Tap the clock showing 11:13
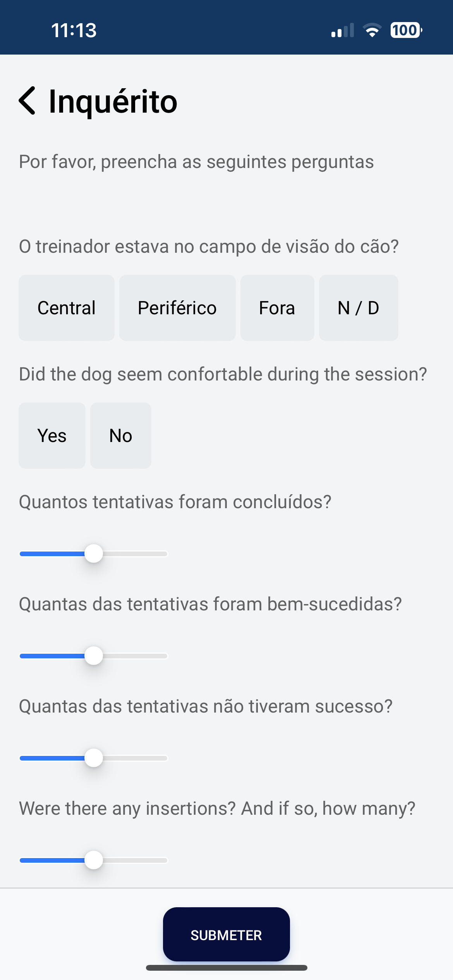 click(74, 30)
